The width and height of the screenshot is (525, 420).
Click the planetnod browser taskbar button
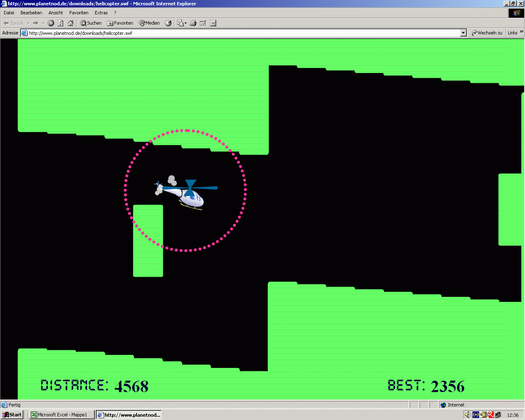point(129,415)
